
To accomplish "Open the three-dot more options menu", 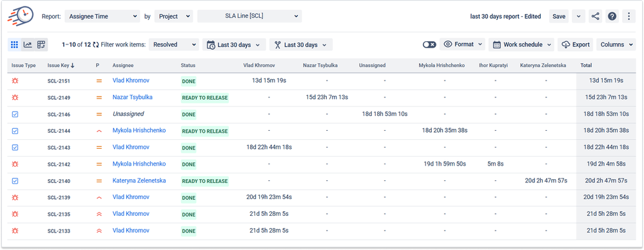I will [x=629, y=16].
